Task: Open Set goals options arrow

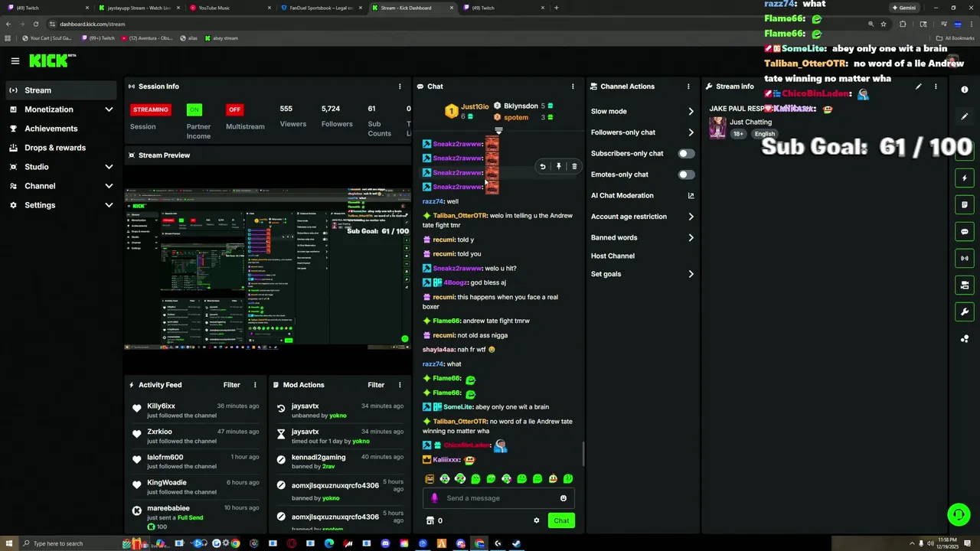Action: click(x=691, y=274)
